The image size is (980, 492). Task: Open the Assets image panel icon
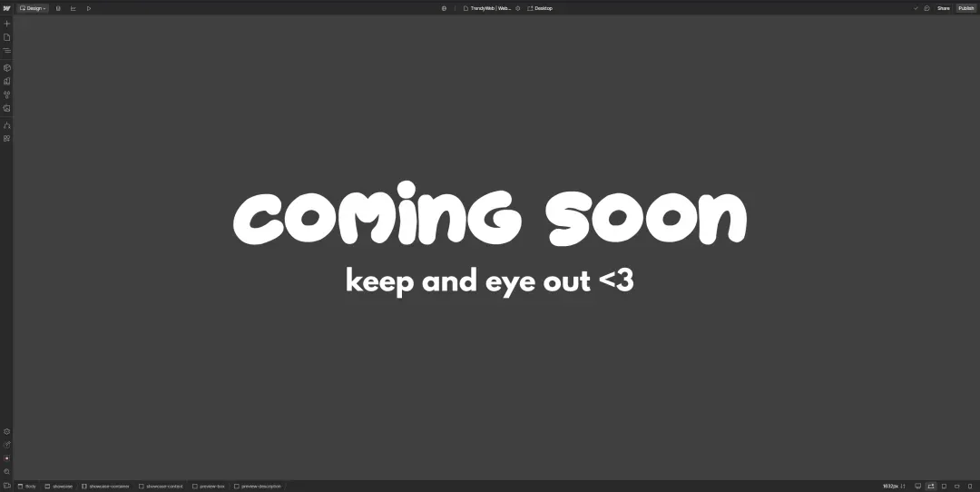[x=7, y=108]
